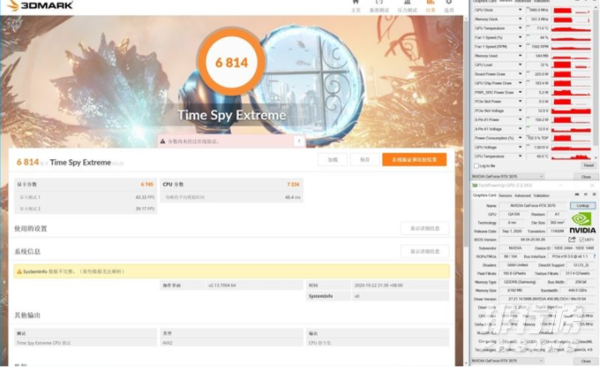Screen dimensions: 600x368
Task: Click Close in the GPU-Z sensors window
Action: (x=586, y=177)
